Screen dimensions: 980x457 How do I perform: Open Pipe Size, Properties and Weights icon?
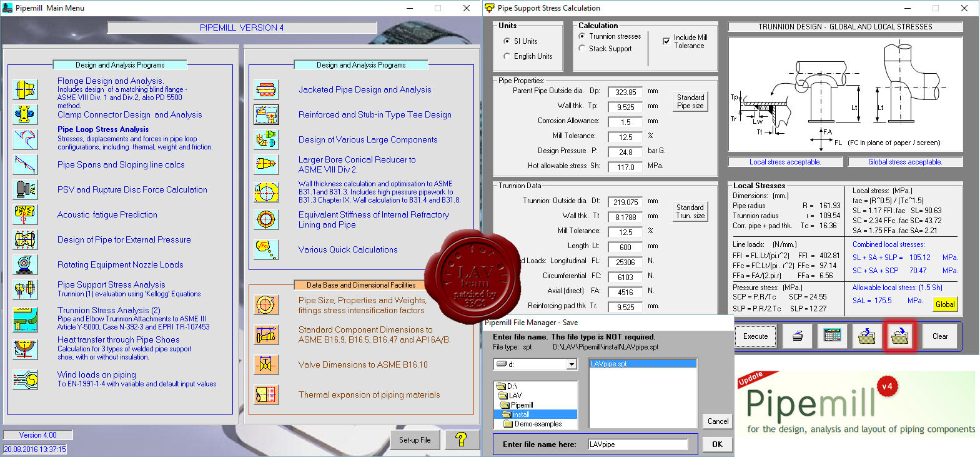pyautogui.click(x=267, y=304)
